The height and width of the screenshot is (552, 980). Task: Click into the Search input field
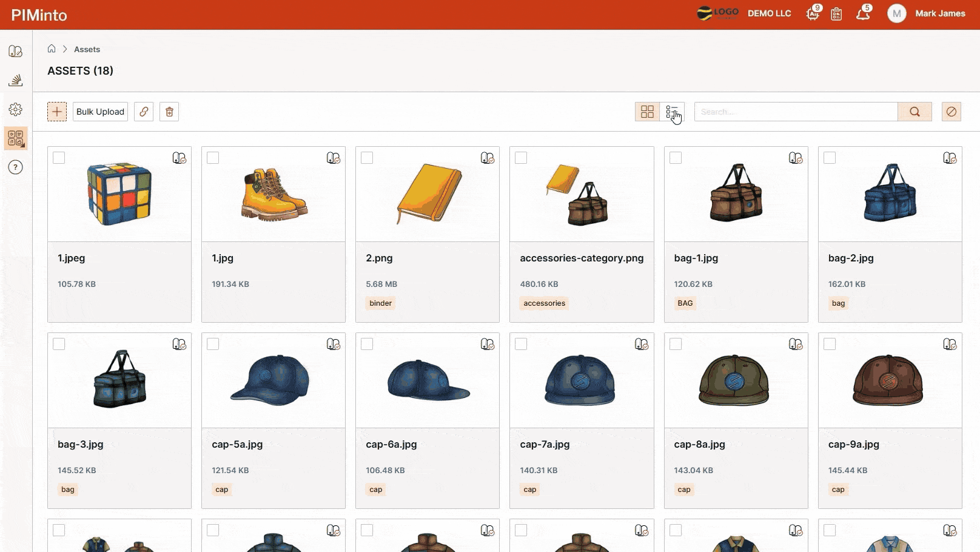pyautogui.click(x=795, y=112)
